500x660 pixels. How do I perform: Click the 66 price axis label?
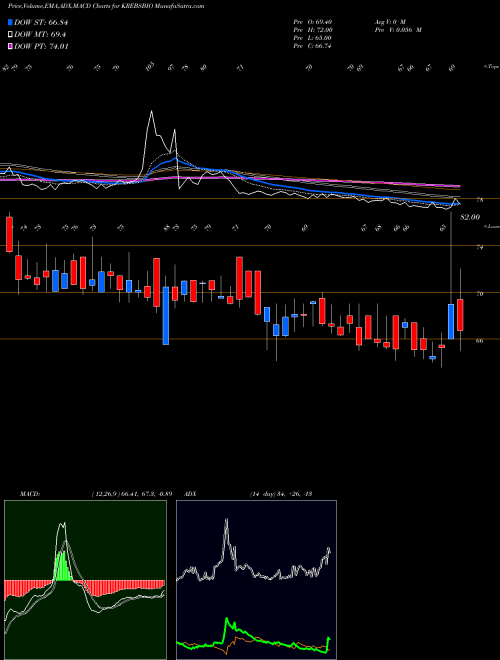[479, 341]
